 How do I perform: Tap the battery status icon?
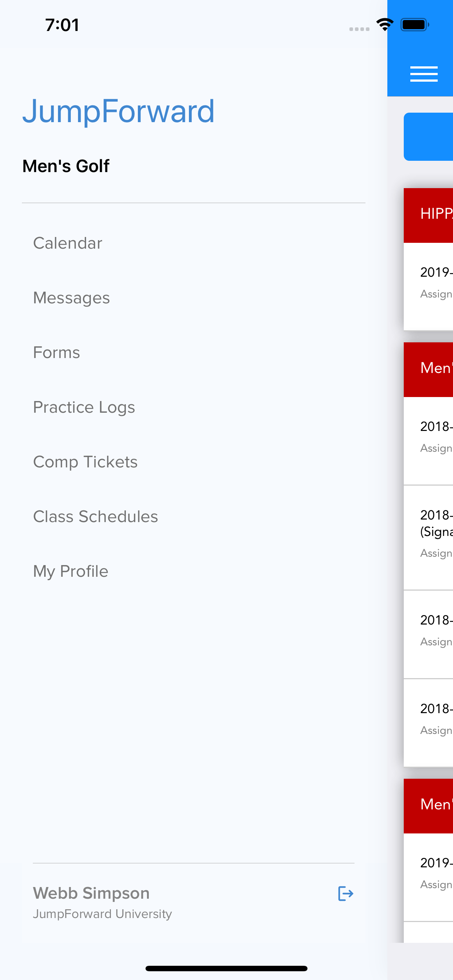coord(415,25)
